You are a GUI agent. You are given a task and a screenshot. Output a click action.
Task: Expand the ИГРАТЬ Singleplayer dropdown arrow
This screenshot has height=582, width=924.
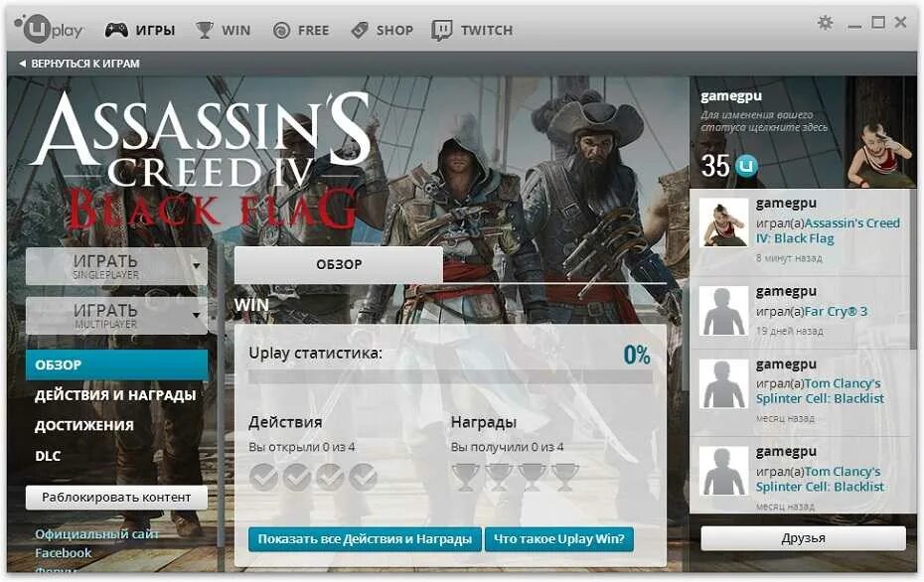tap(197, 265)
